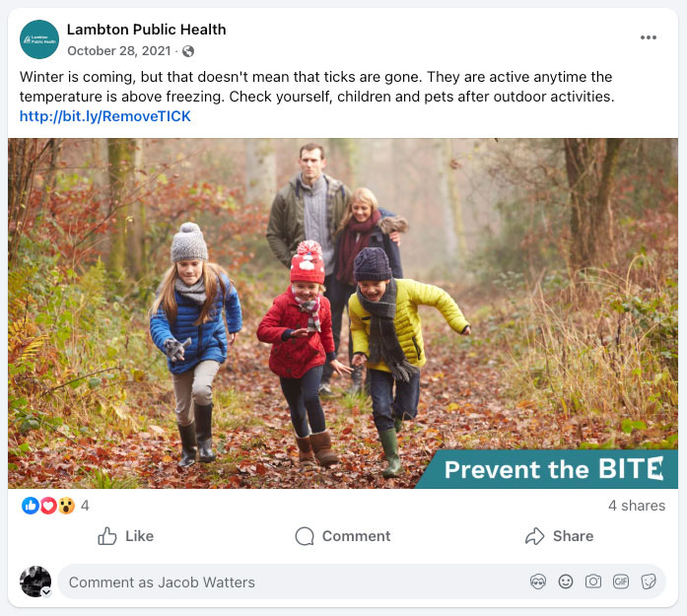
Task: Open the Lambton Public Health page name
Action: (x=146, y=30)
